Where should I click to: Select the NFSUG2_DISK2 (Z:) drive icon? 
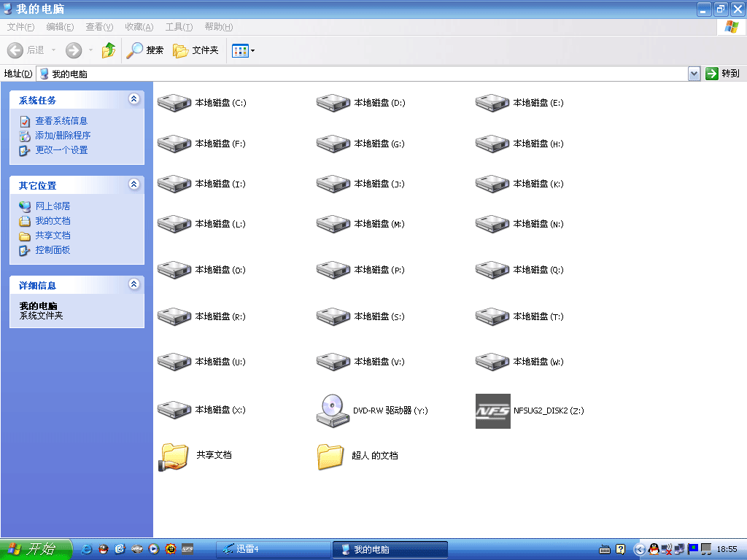[492, 411]
